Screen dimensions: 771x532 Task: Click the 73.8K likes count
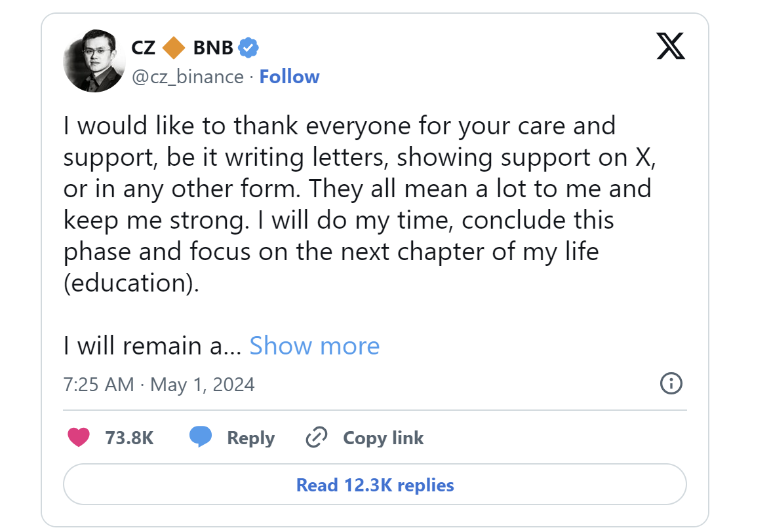[129, 438]
